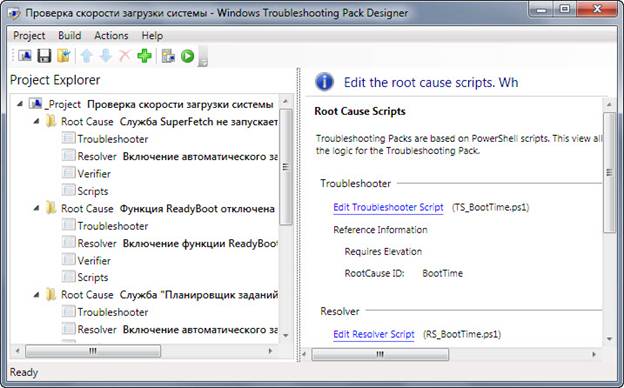Click Project Explorer scroll left arrow
624x388 pixels.
coord(18,351)
